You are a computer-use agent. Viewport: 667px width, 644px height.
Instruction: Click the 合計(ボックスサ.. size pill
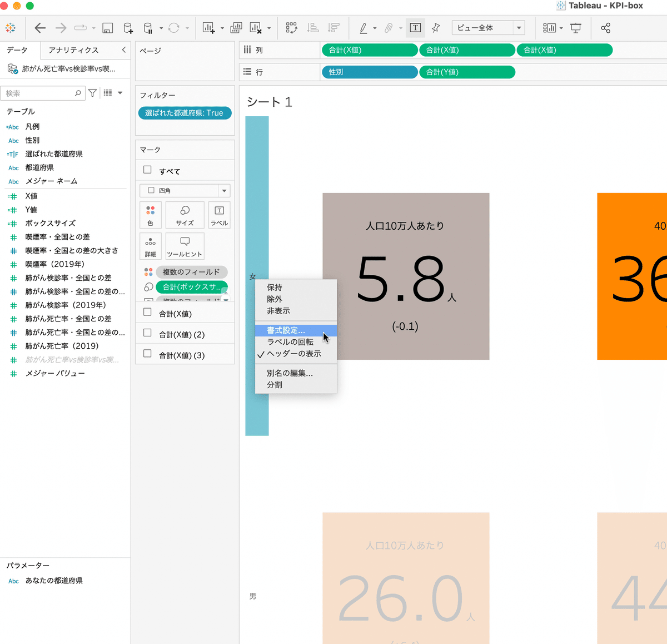tap(191, 287)
